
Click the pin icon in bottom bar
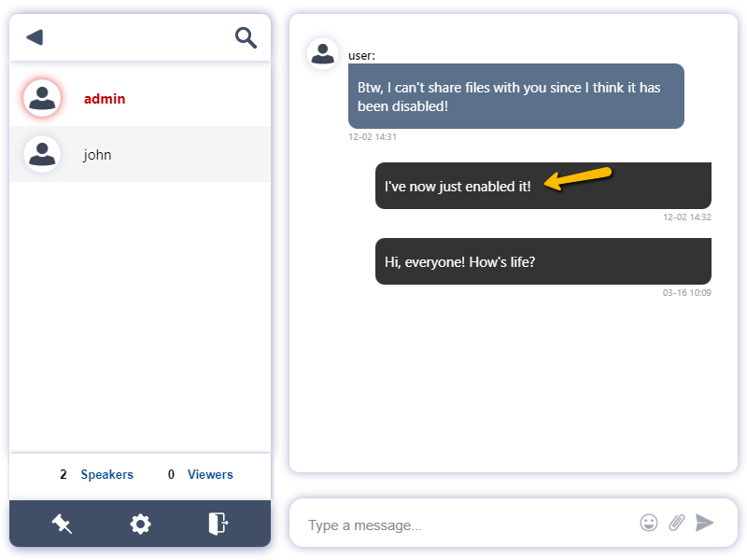(x=63, y=524)
